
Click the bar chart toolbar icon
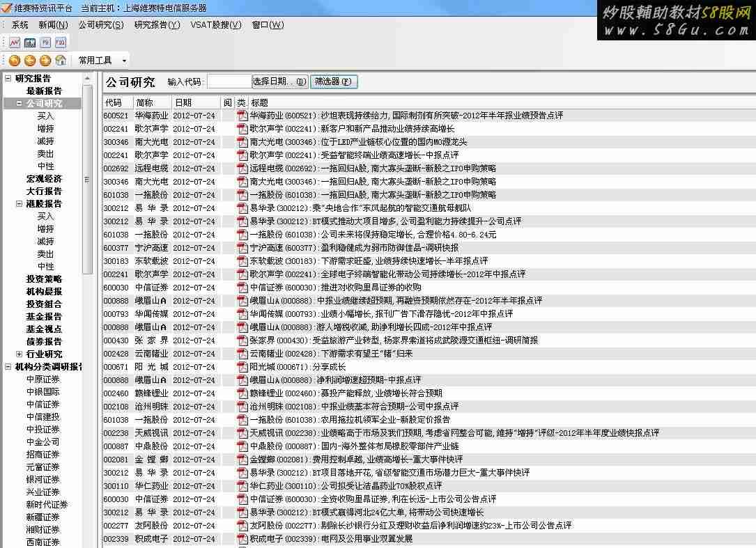(x=30, y=42)
